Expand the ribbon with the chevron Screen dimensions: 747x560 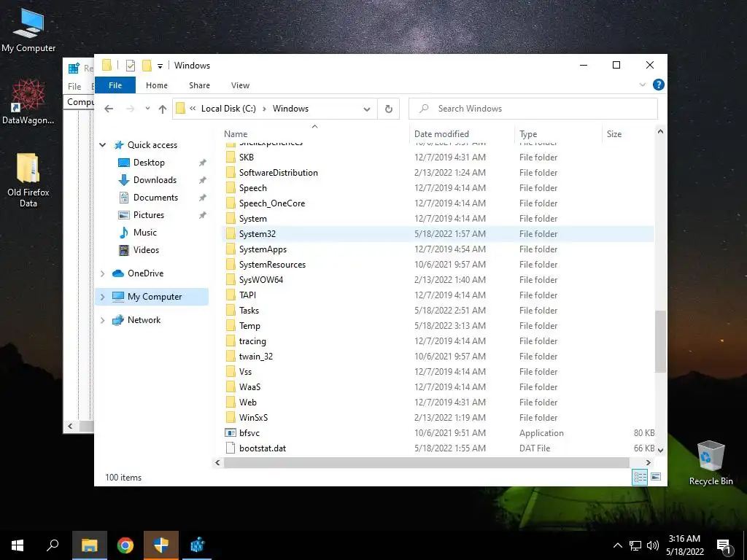[x=642, y=85]
